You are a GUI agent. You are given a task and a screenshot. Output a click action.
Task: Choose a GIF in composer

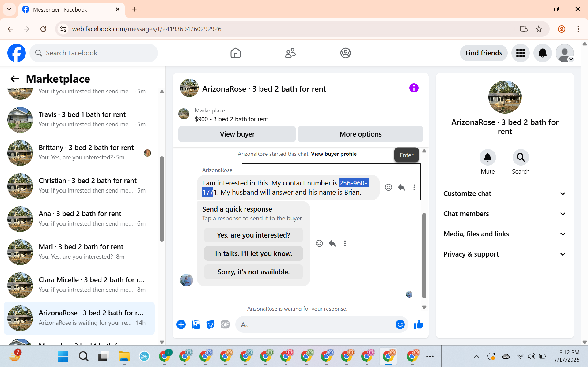click(x=225, y=324)
